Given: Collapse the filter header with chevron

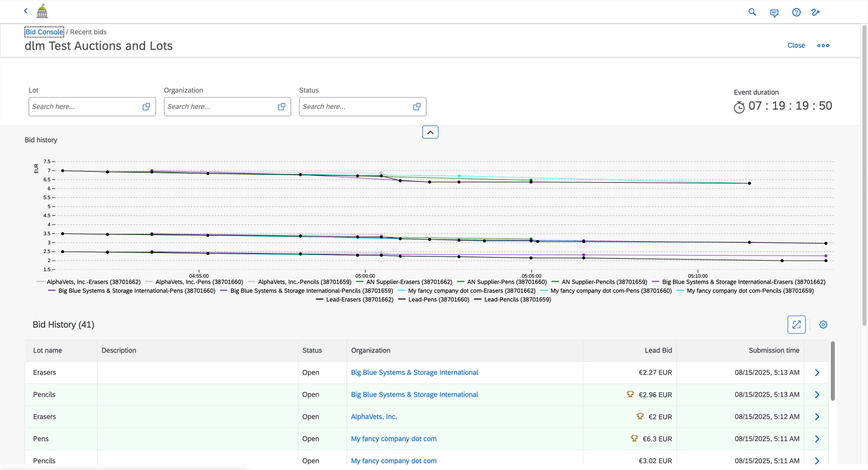Looking at the screenshot, I should tap(430, 132).
